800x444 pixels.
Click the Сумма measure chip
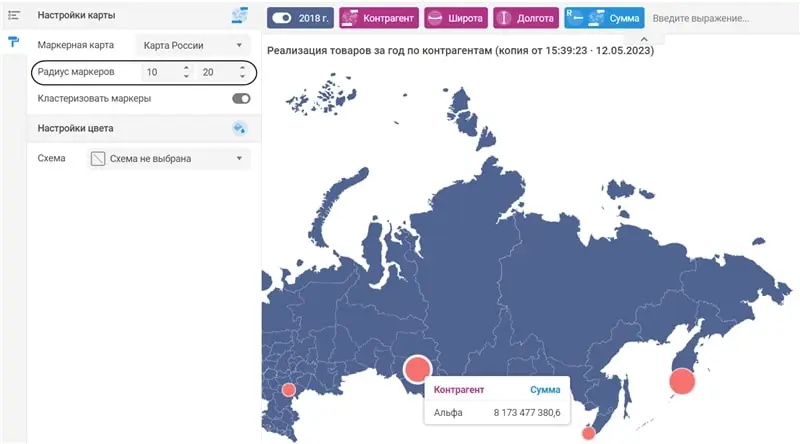tap(604, 18)
